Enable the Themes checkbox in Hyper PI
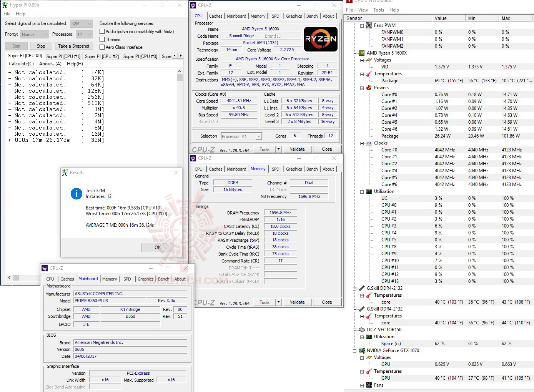The image size is (534, 392). click(x=102, y=39)
